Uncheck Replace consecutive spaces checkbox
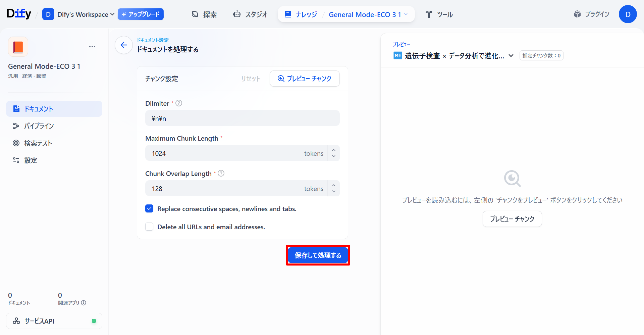644x335 pixels. tap(149, 209)
